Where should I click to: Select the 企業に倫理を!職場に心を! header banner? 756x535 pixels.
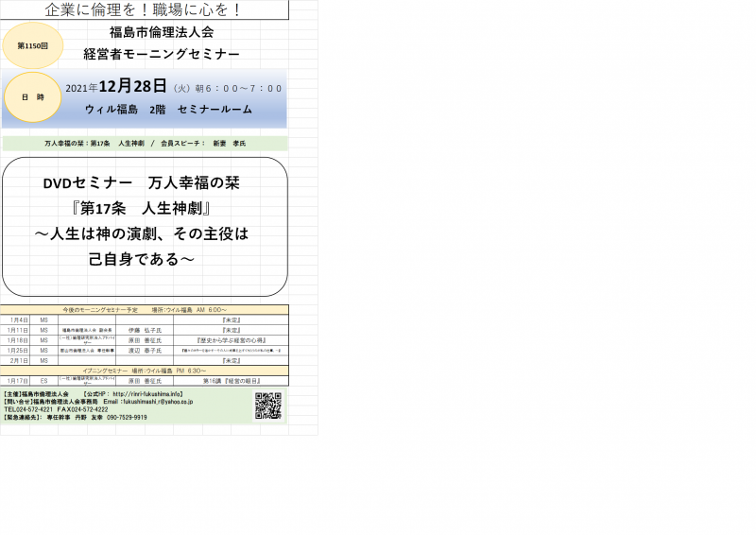coord(144,10)
